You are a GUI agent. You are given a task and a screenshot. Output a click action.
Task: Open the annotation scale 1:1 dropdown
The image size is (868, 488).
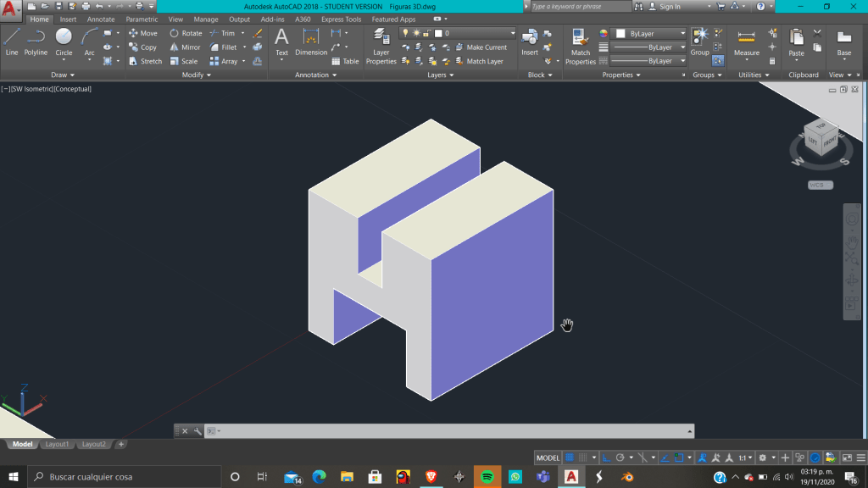pyautogui.click(x=744, y=457)
